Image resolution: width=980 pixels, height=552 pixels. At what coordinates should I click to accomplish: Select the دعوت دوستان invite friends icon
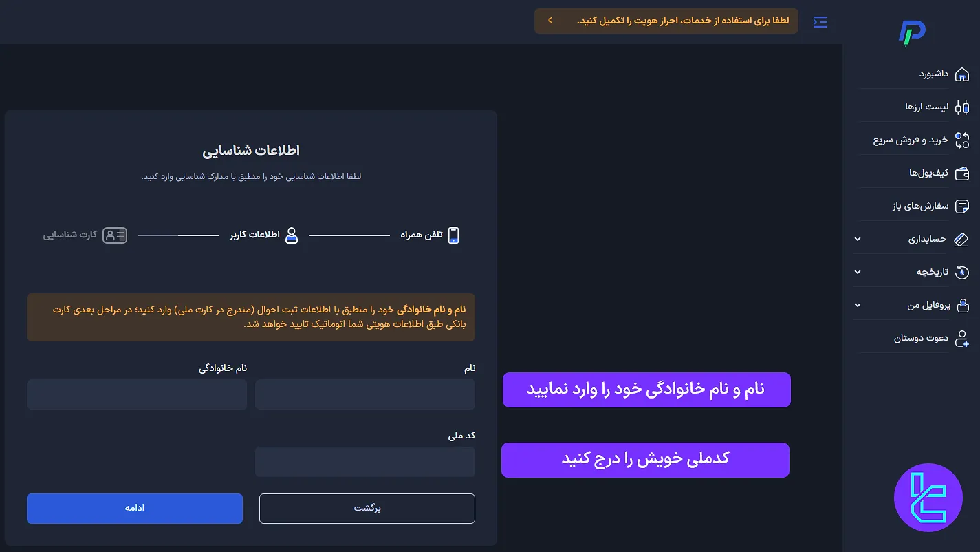coord(963,337)
